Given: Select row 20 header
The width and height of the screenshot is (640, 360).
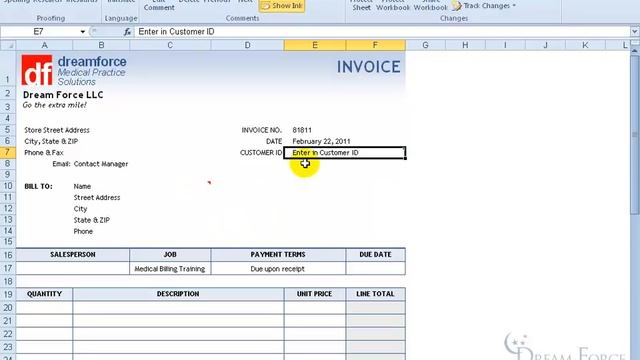Looking at the screenshot, I should click(8, 308).
